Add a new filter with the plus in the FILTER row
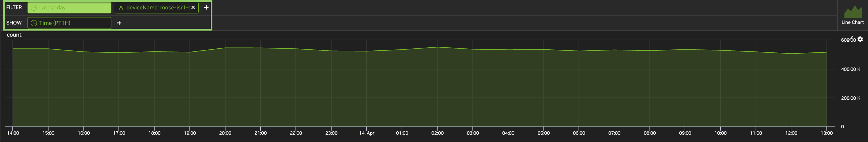This screenshot has height=142, width=868. pos(206,7)
